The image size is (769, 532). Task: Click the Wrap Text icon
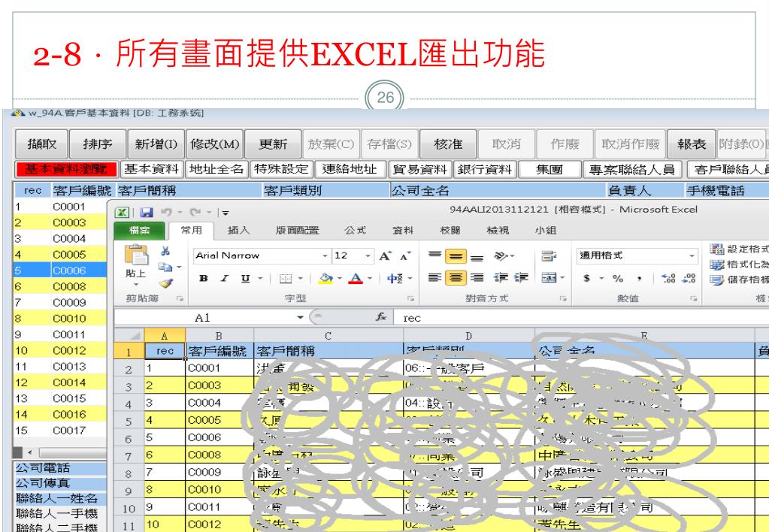pyautogui.click(x=549, y=255)
